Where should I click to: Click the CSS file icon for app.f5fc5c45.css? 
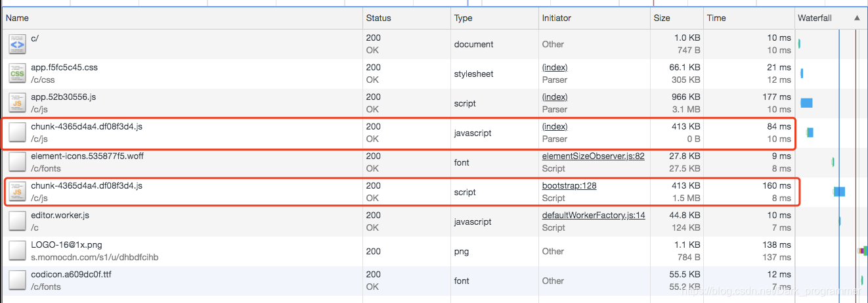coord(17,74)
